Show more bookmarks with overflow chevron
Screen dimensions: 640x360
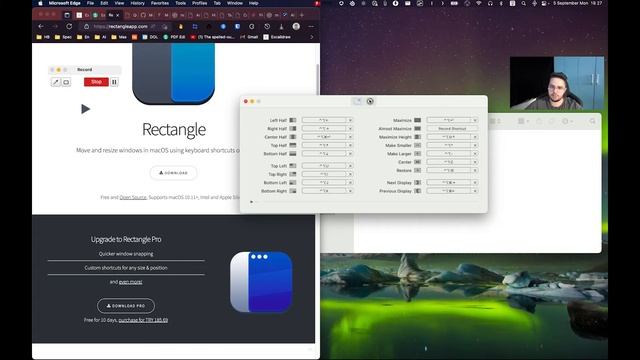312,37
